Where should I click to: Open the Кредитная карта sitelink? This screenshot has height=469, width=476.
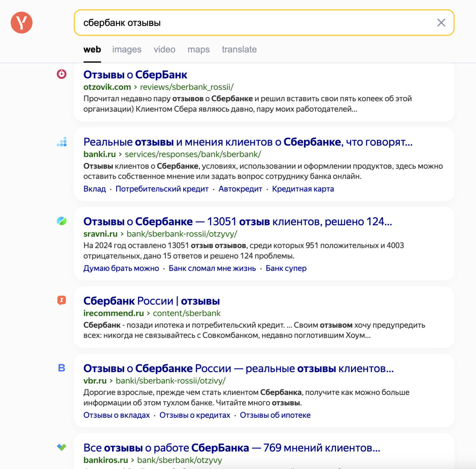pyautogui.click(x=303, y=189)
